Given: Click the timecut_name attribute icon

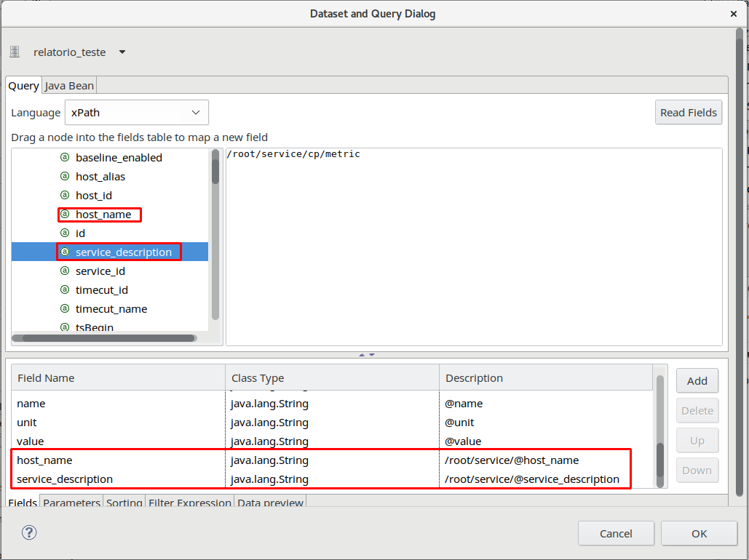Looking at the screenshot, I should 65,309.
